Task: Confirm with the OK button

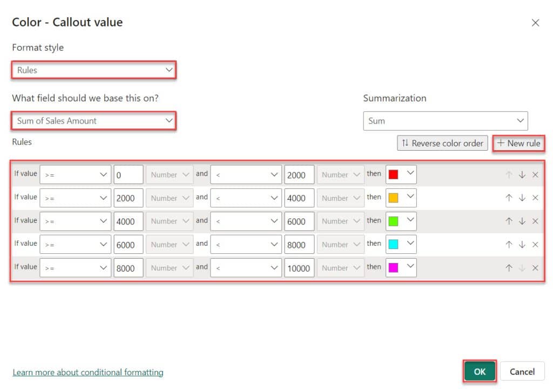Action: click(480, 371)
